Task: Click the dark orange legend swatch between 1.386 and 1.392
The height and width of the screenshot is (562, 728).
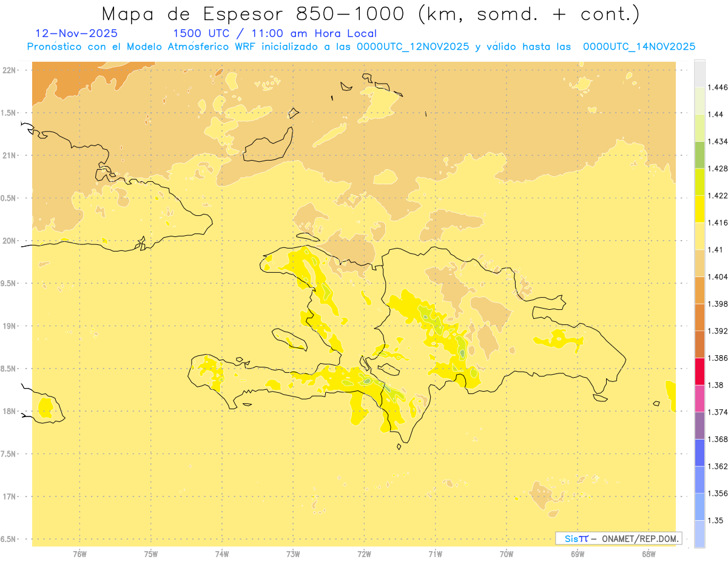Action: pos(699,344)
